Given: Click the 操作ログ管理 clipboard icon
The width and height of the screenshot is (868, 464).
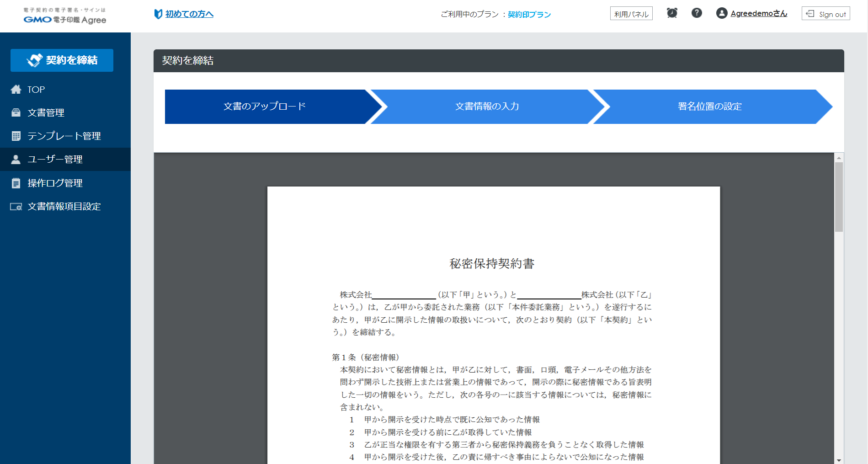Looking at the screenshot, I should tap(16, 183).
